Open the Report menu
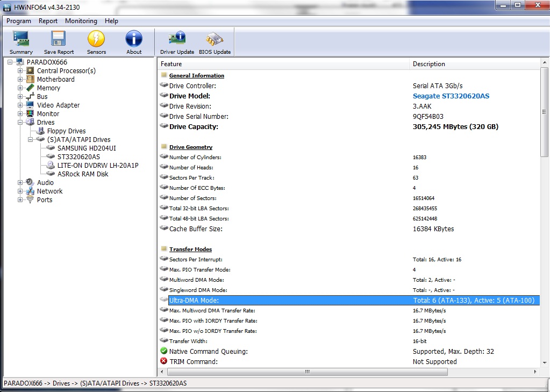 tap(48, 21)
